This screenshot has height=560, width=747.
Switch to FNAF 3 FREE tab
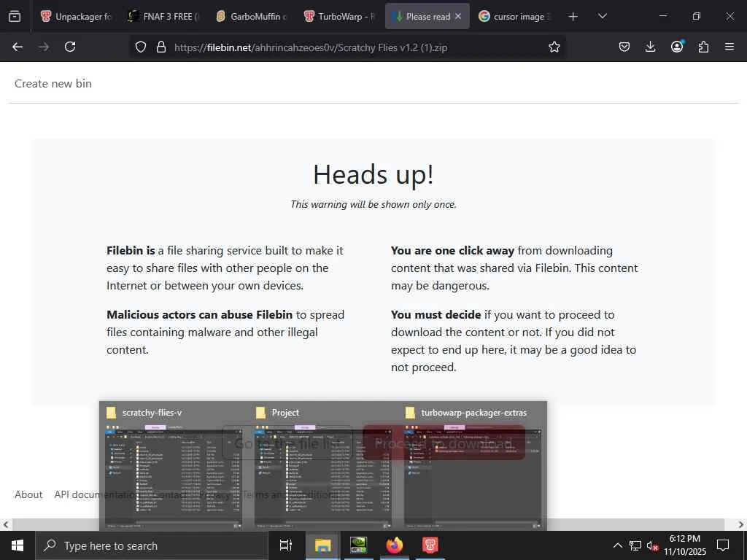click(x=164, y=16)
